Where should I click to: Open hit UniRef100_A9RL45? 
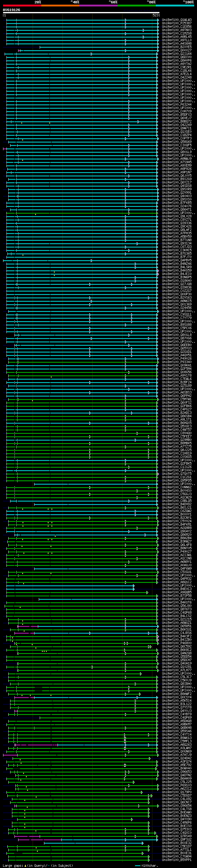[177, 37]
